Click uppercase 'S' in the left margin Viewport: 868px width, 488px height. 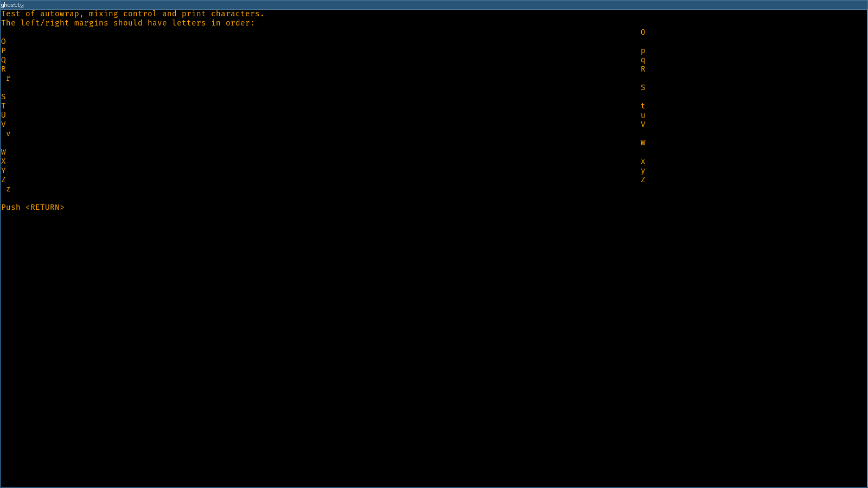pos(3,97)
